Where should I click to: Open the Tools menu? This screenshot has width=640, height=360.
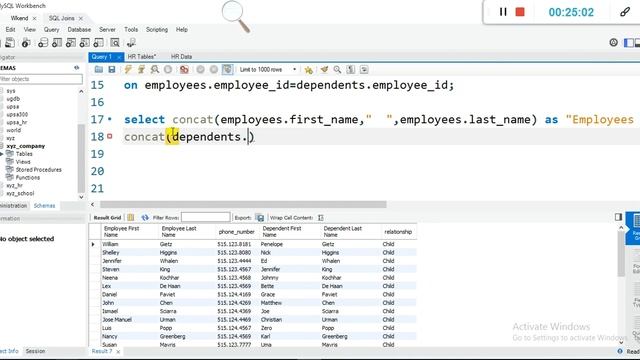point(131,29)
